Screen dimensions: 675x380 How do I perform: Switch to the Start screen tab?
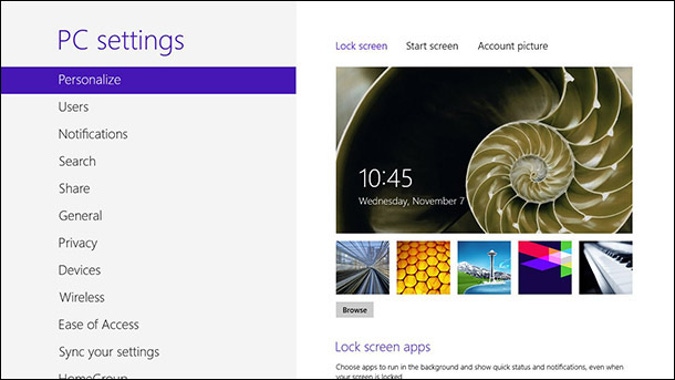click(432, 46)
